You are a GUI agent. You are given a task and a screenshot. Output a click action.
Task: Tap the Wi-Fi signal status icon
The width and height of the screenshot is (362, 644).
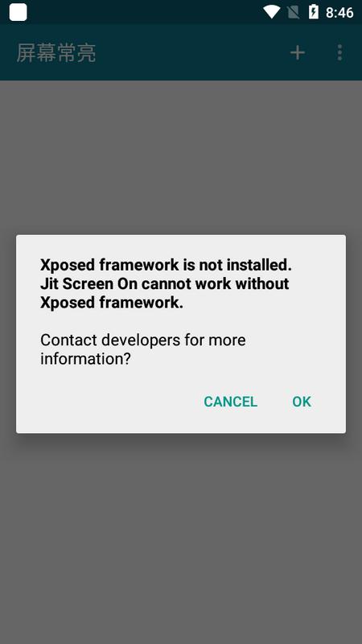coord(271,12)
